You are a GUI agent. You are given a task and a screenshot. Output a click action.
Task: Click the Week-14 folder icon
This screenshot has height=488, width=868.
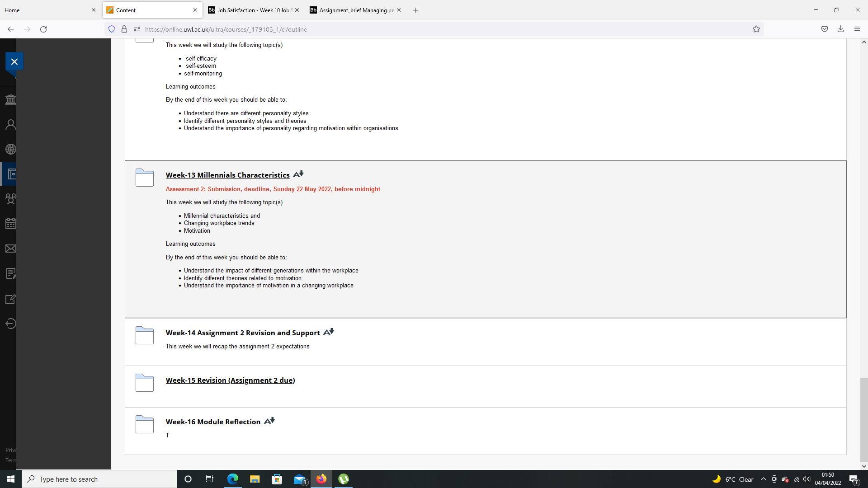[145, 335]
